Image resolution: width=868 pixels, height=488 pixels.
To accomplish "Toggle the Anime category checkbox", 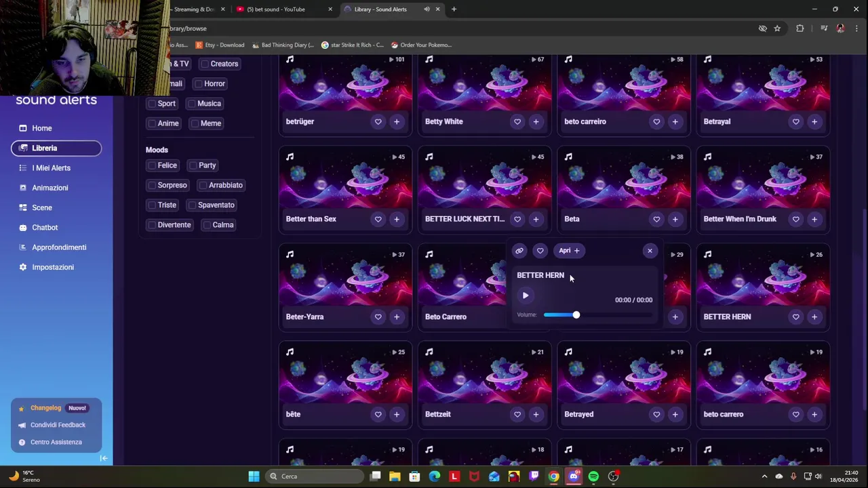I will (152, 123).
